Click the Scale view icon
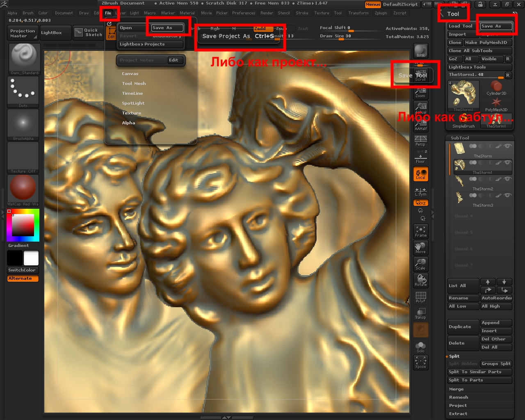Image resolution: width=525 pixels, height=420 pixels. pos(421,265)
